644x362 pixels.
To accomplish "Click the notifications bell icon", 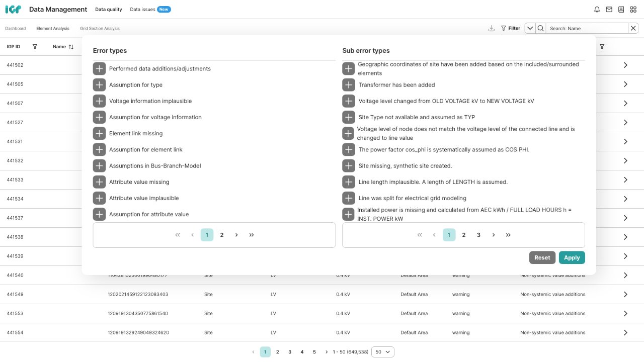I will 597,10.
